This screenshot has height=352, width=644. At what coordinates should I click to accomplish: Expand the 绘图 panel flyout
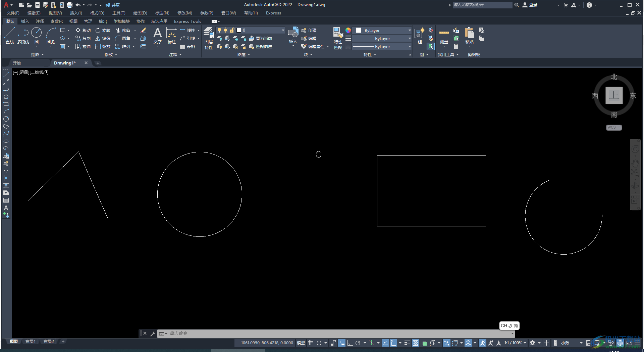tap(37, 54)
